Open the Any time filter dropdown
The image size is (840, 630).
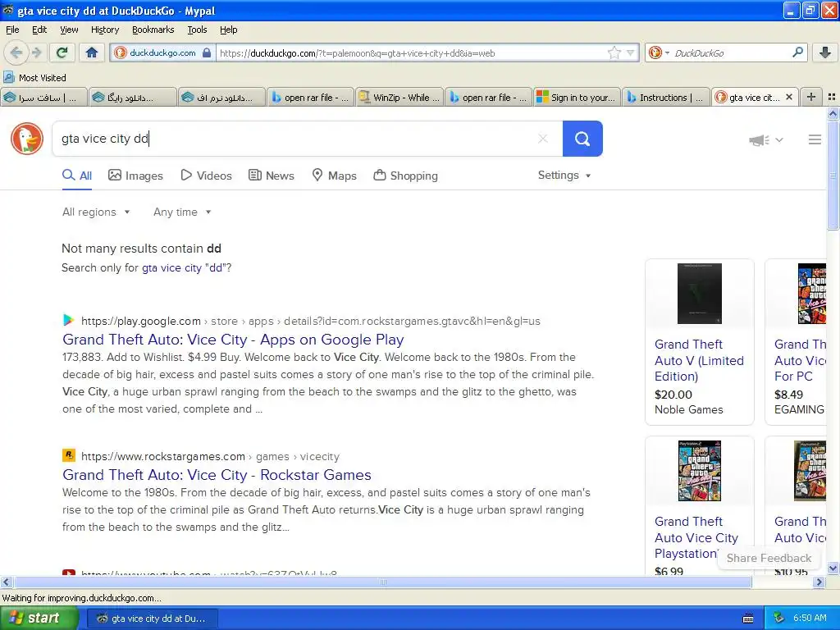click(182, 212)
